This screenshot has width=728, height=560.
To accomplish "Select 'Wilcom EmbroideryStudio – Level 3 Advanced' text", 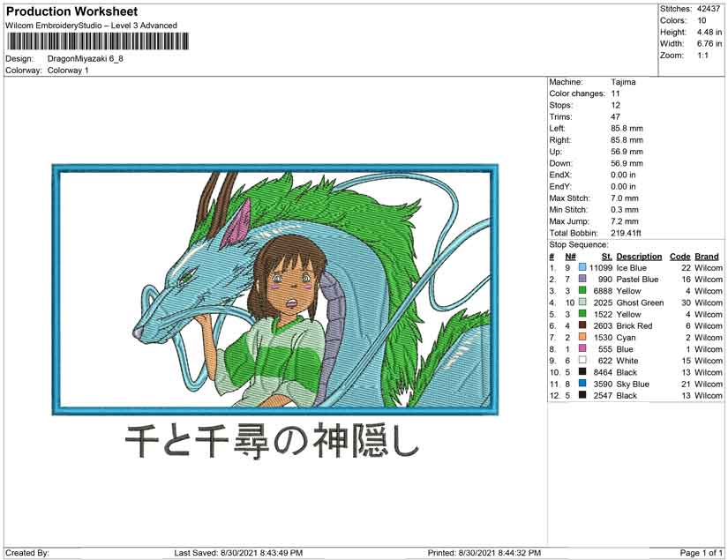I will point(91,26).
